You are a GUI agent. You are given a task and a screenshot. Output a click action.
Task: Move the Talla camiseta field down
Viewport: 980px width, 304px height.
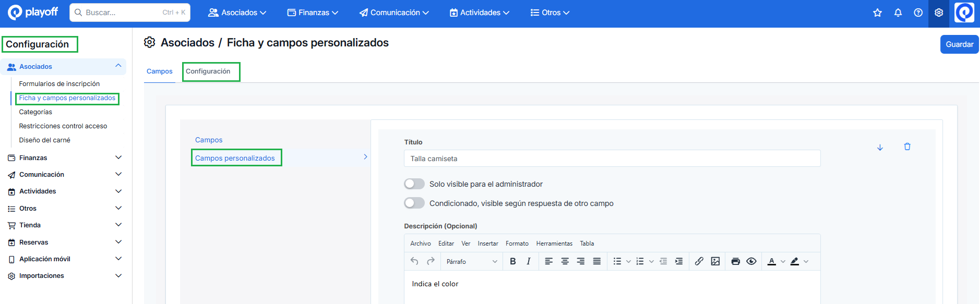coord(880,148)
